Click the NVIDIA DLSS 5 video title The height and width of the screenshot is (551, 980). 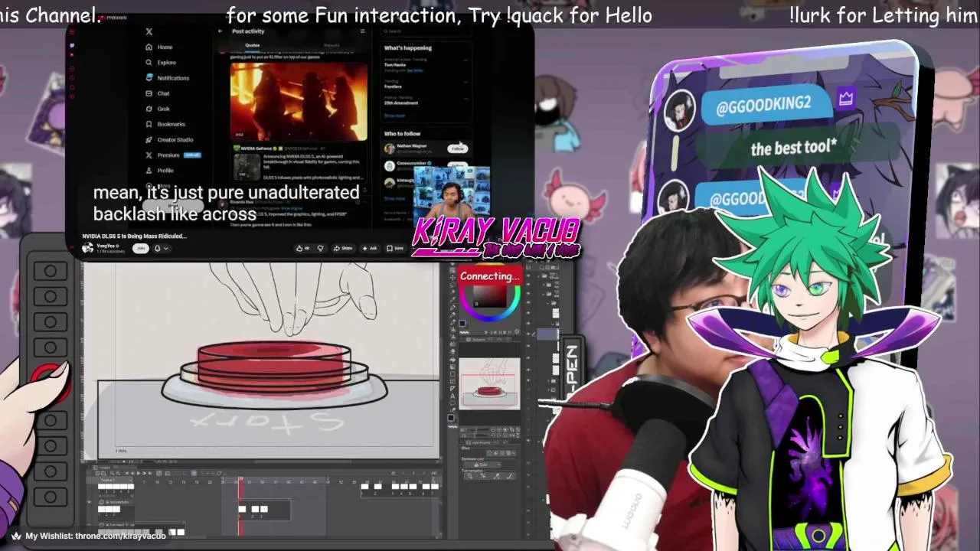pyautogui.click(x=135, y=236)
